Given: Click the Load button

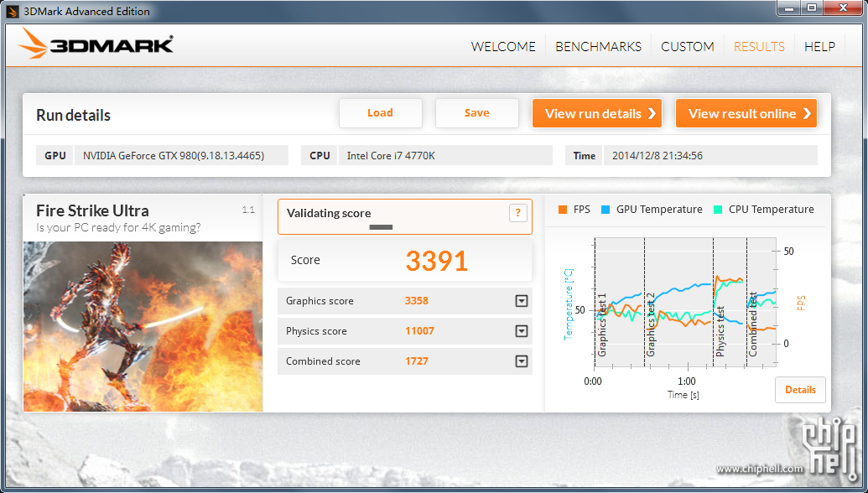Looking at the screenshot, I should click(380, 113).
